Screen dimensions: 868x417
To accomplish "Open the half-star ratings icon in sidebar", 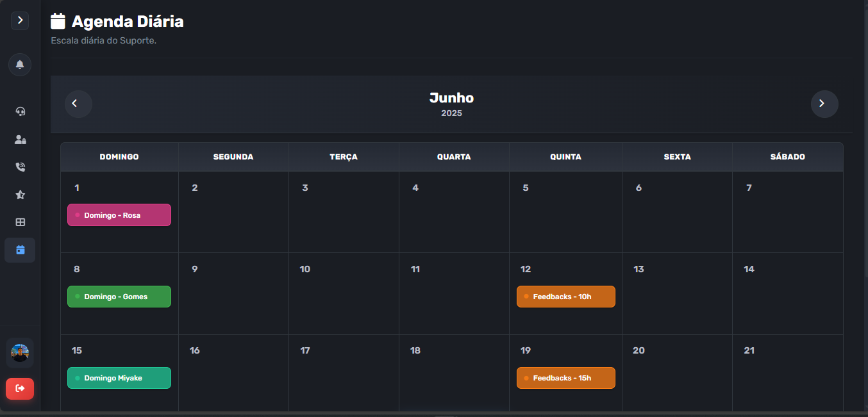I will (20, 195).
